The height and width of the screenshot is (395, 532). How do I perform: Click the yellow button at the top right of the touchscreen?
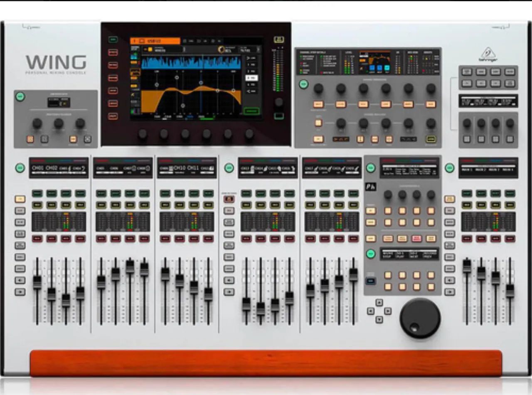[279, 40]
